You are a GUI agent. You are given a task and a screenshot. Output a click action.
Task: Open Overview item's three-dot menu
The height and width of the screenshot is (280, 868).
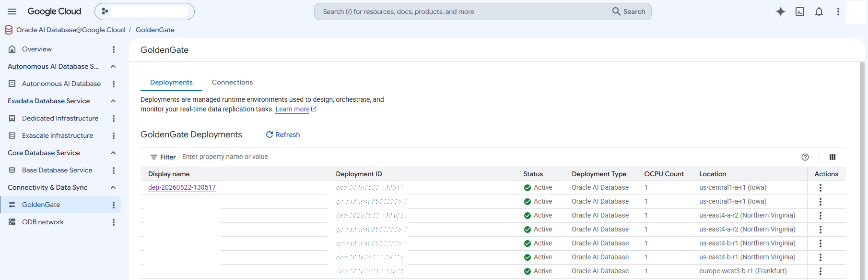(x=114, y=49)
